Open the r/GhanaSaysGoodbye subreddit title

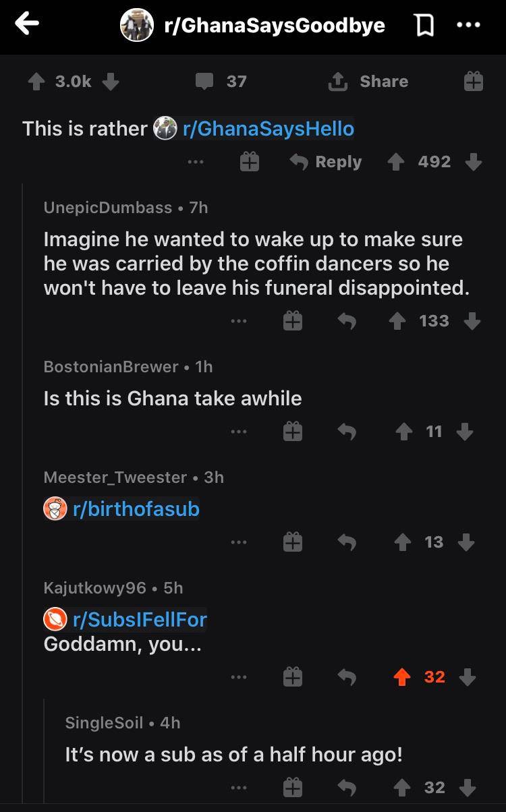coord(274,24)
